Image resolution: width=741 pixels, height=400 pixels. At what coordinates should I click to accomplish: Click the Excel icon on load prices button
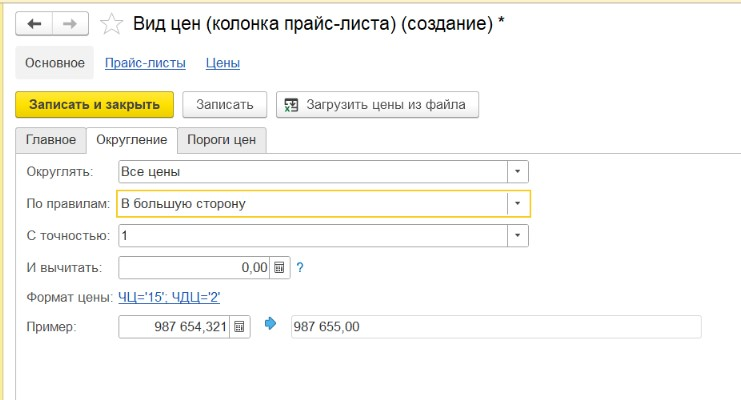[x=292, y=105]
